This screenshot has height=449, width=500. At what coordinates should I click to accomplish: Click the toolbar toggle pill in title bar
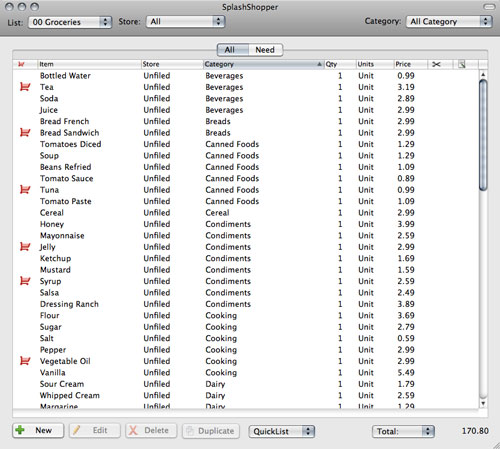pyautogui.click(x=489, y=7)
